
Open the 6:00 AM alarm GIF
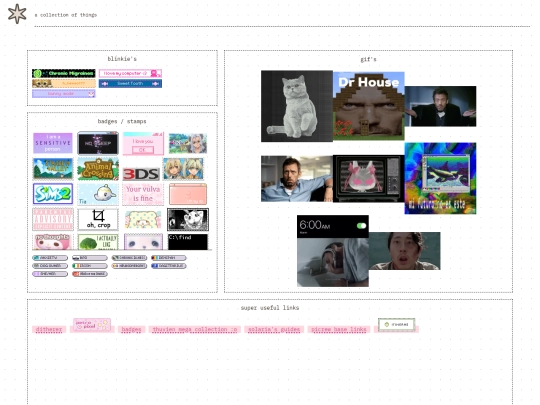pos(333,251)
